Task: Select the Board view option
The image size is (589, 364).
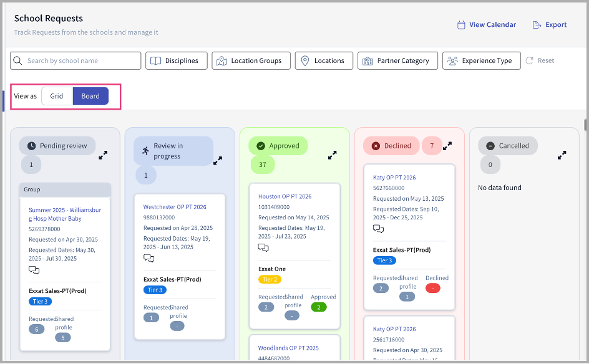Action: (90, 96)
